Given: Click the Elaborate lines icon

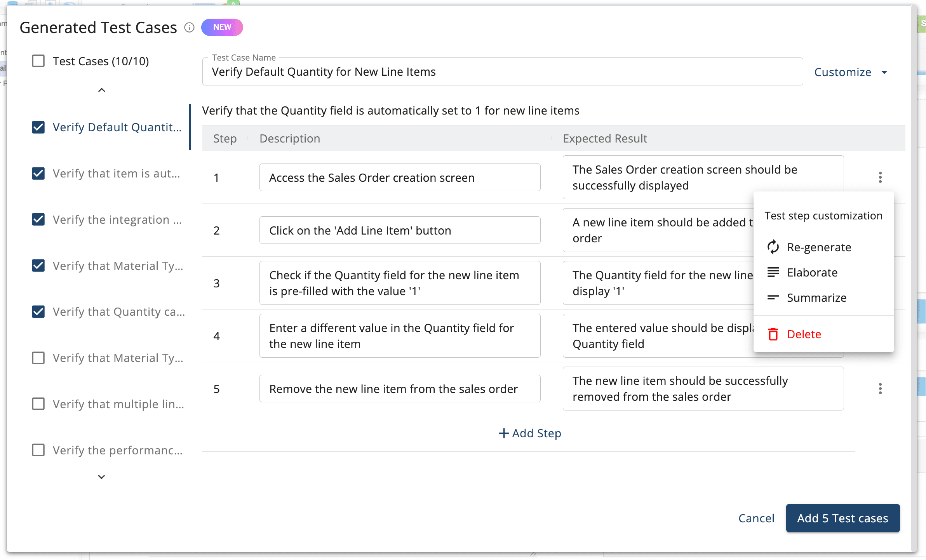Looking at the screenshot, I should click(x=774, y=272).
